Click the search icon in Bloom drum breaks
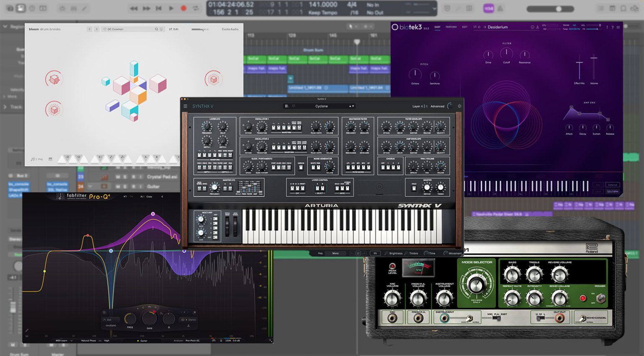 156,29
